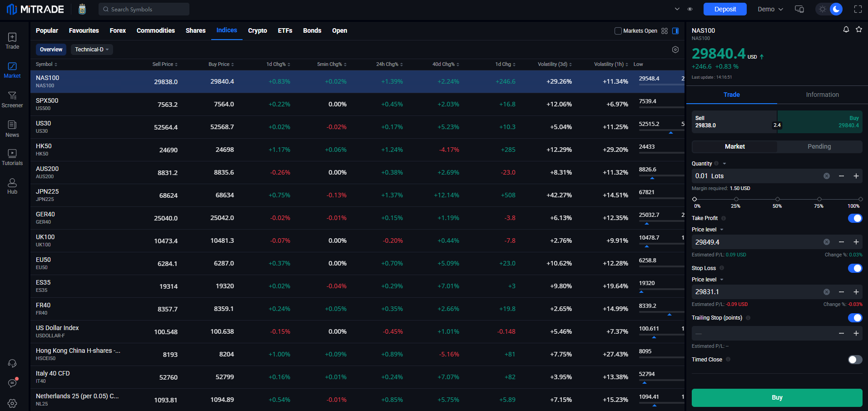
Task: Enter fullscreen mode
Action: click(x=858, y=9)
